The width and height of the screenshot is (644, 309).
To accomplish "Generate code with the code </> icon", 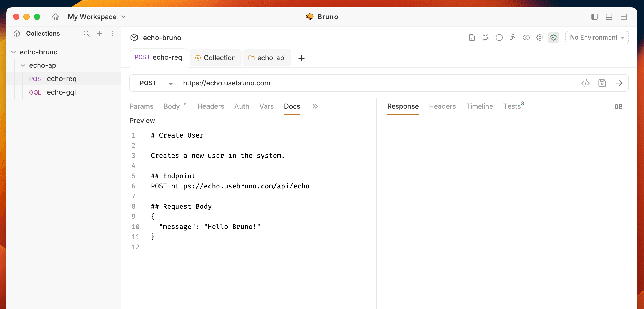I will 586,83.
